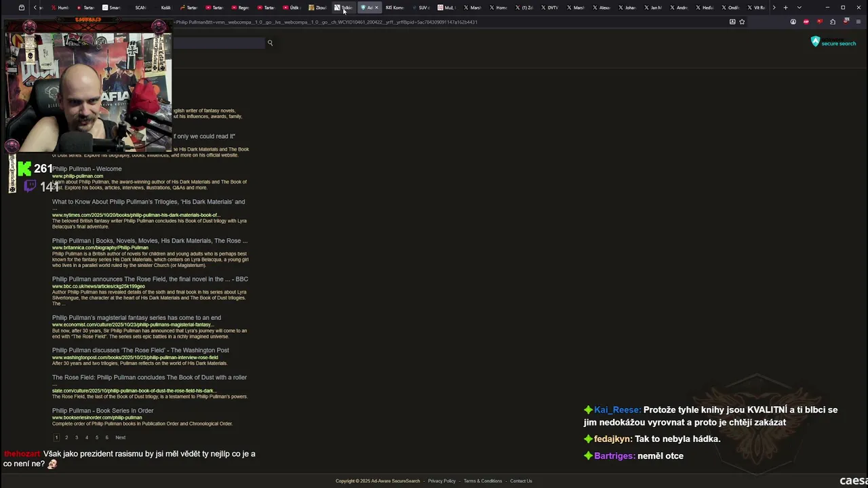Switch to the Alexa X tab
868x488 pixels.
point(601,7)
